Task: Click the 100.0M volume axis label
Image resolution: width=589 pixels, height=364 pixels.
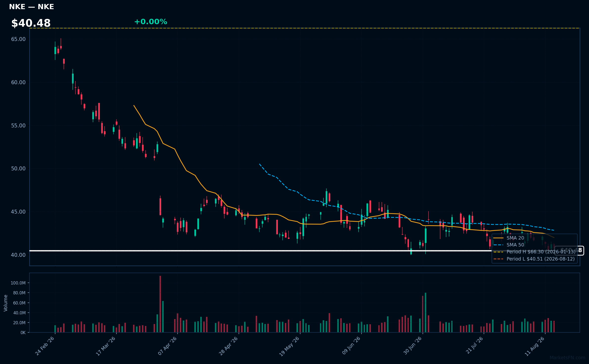Action: click(x=18, y=283)
